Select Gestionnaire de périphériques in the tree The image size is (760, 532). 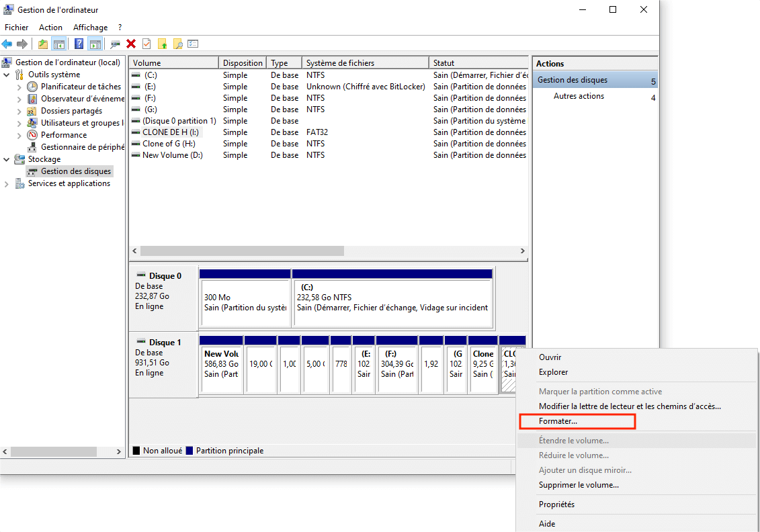click(x=82, y=147)
